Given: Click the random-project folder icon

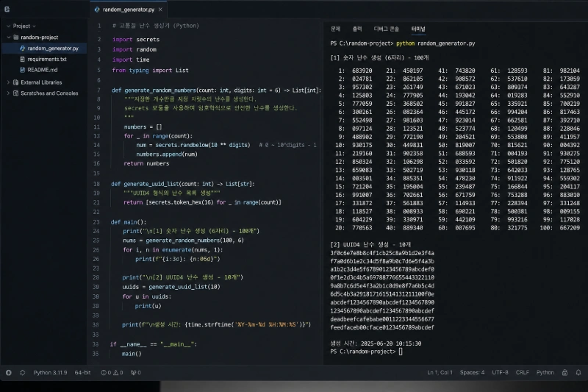Looking at the screenshot, I should point(15,38).
